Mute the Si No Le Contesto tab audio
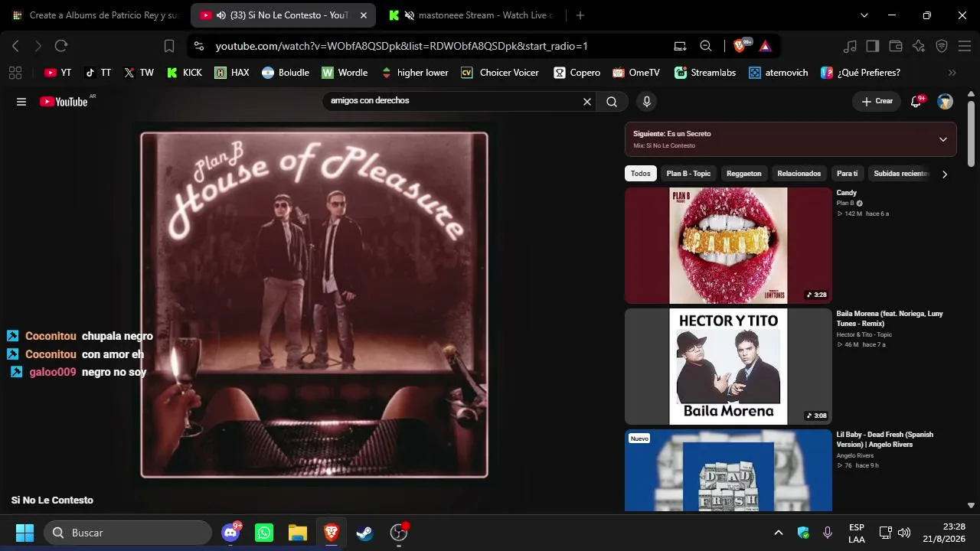980x551 pixels. [x=220, y=15]
